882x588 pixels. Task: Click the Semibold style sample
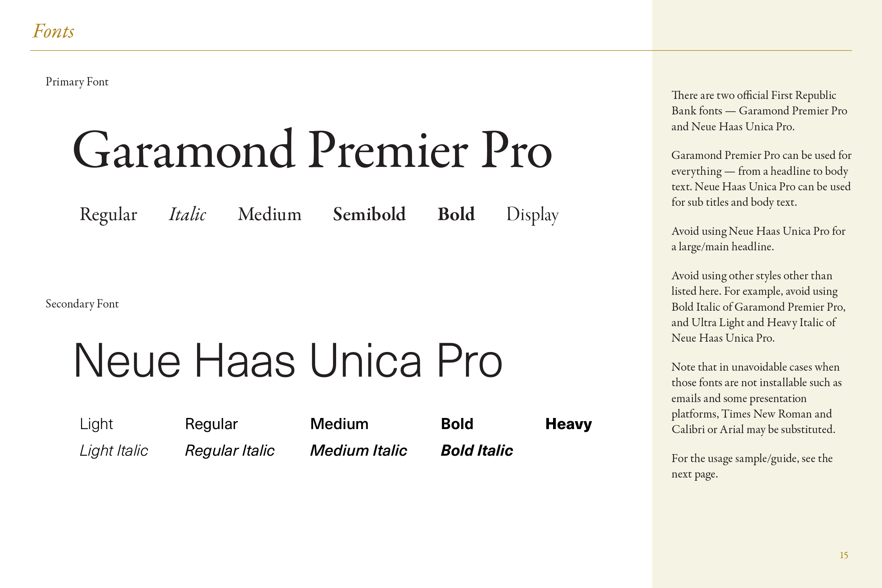(x=369, y=215)
